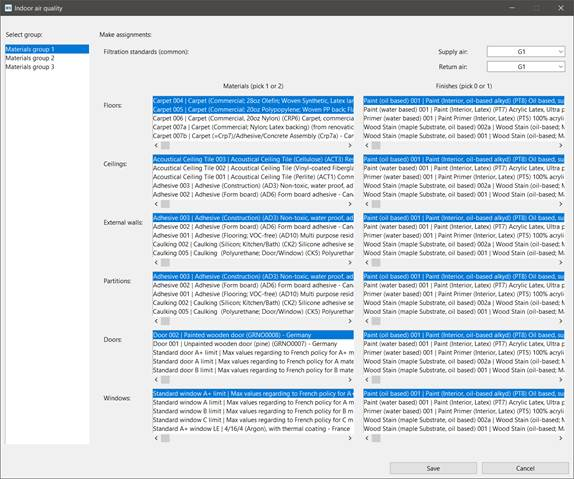Screen dimensions: 574x479
Task: Click horizontal scrollbar thumb in Doors materials list
Action: click(x=165, y=380)
